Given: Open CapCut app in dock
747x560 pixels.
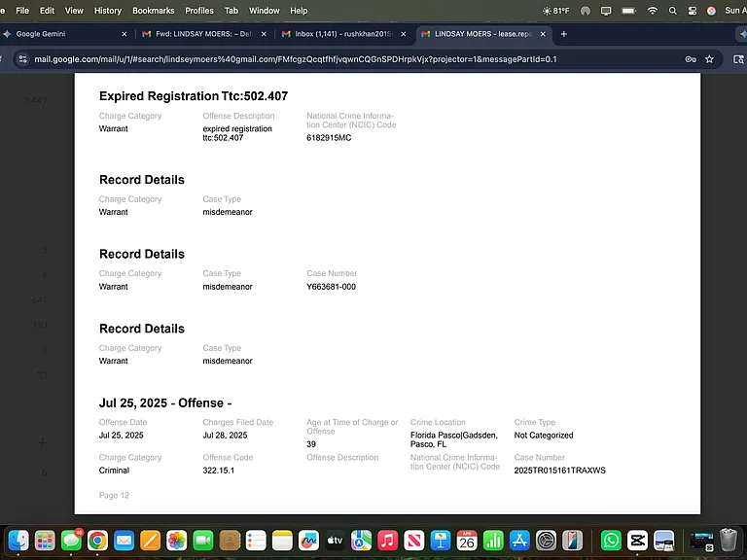Looking at the screenshot, I should pos(637,541).
